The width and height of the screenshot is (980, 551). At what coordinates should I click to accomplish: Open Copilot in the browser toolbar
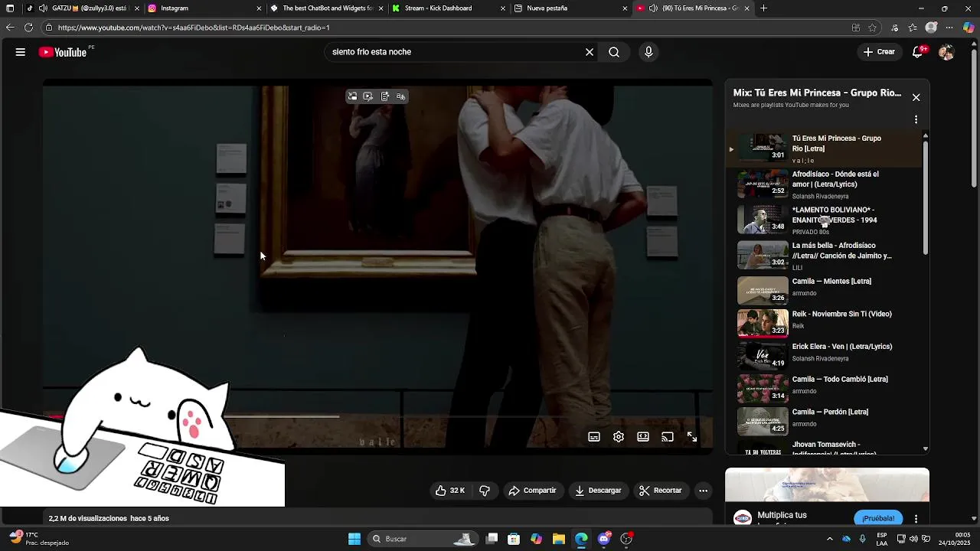969,28
